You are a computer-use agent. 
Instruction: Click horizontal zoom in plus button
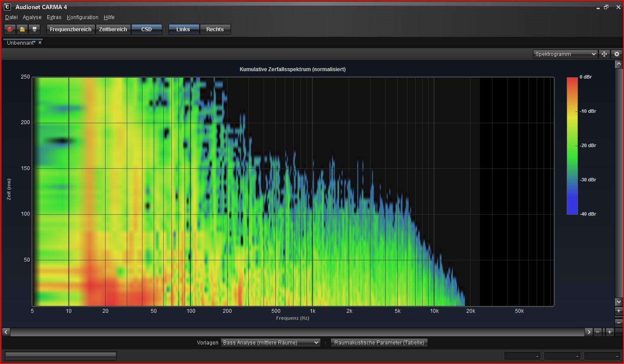click(x=610, y=332)
